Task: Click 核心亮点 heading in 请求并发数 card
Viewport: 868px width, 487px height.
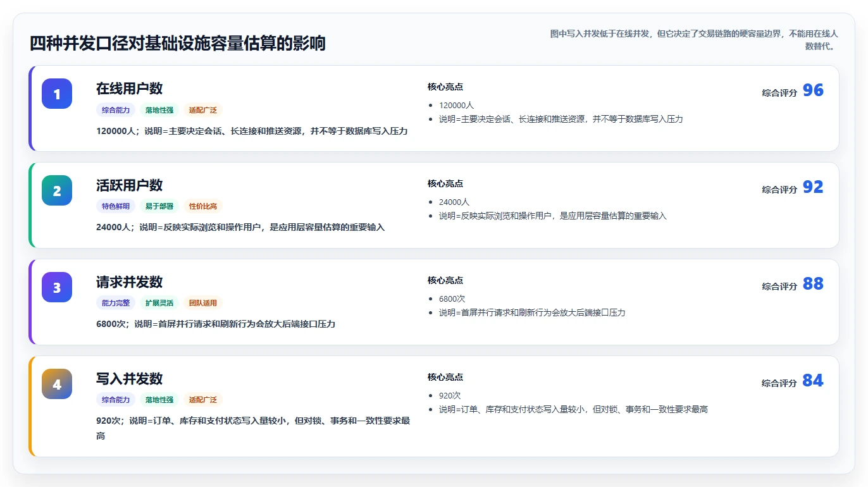Action: coord(445,281)
